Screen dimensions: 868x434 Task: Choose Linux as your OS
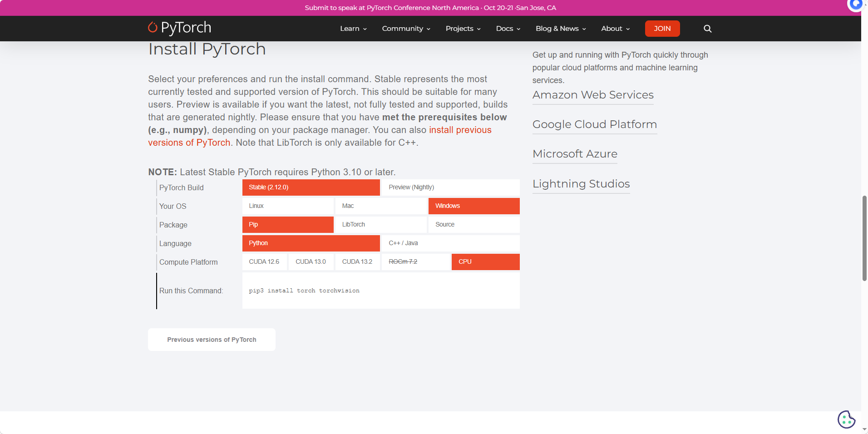288,206
